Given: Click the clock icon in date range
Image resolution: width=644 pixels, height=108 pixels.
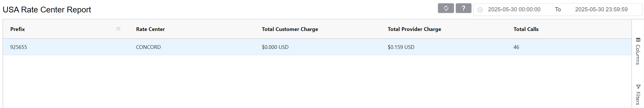Looking at the screenshot, I should click(x=480, y=10).
